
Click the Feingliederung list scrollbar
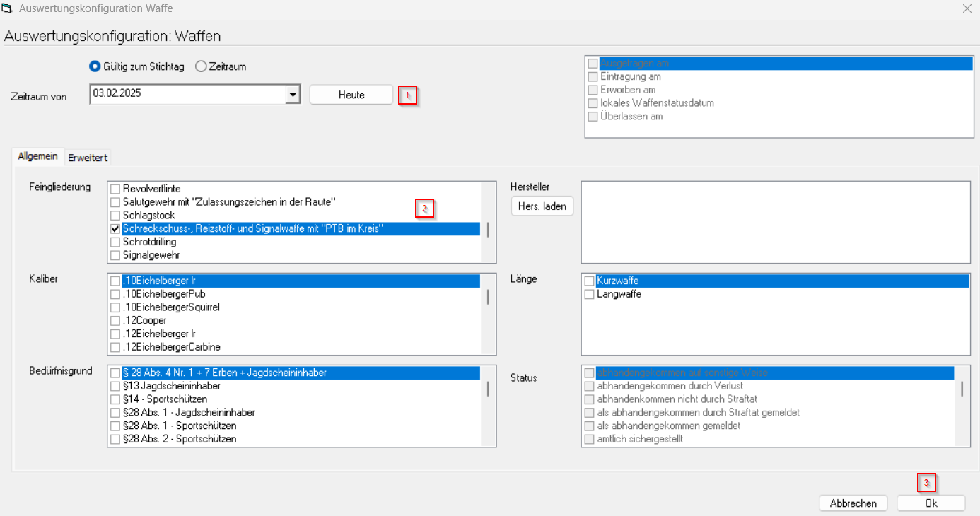click(x=487, y=229)
